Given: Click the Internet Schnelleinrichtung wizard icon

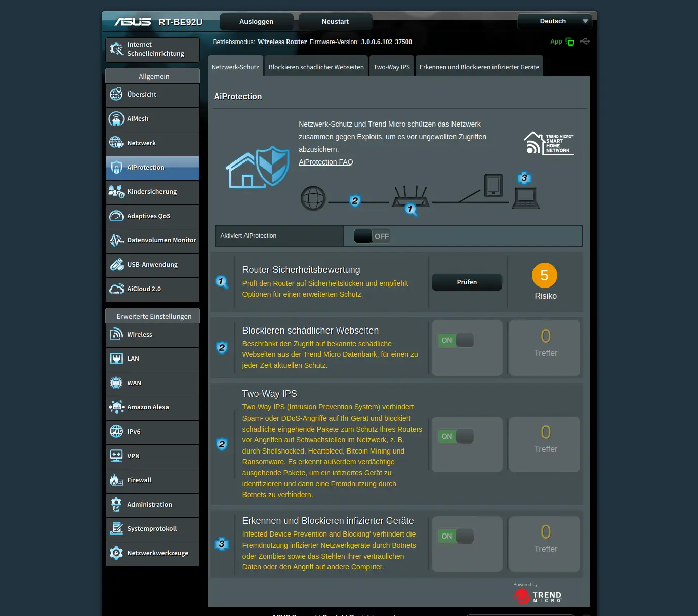Looking at the screenshot, I should 116,49.
